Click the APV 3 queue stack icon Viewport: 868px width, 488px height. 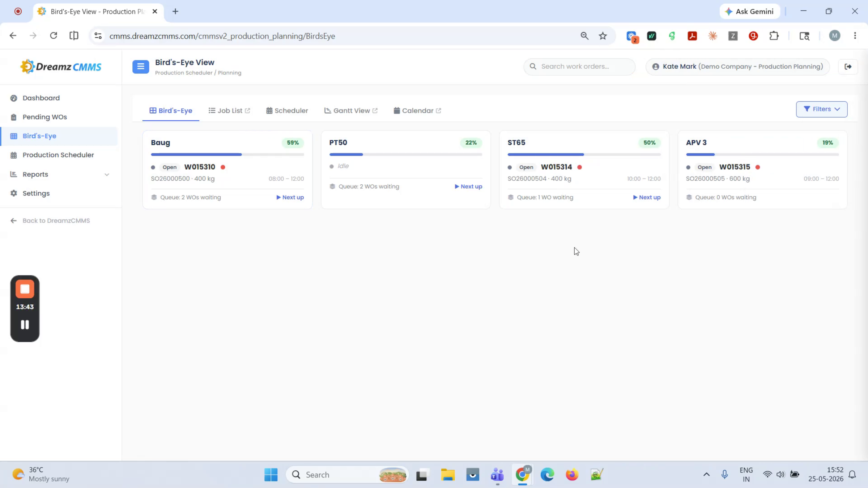(689, 197)
